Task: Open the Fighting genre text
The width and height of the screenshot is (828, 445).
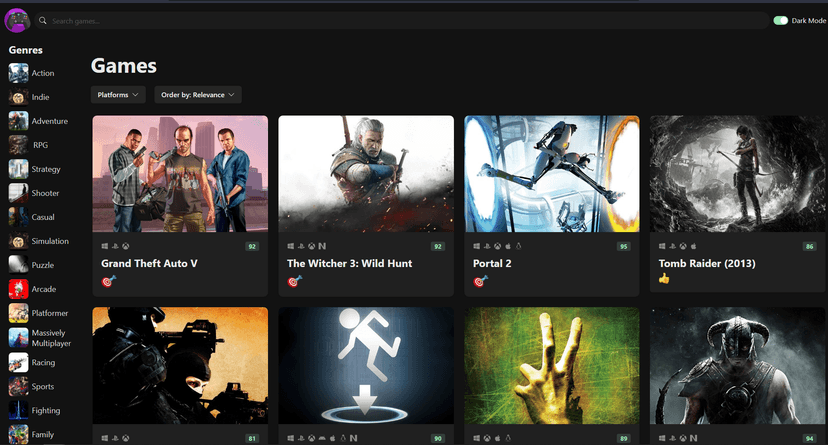Action: pos(46,411)
